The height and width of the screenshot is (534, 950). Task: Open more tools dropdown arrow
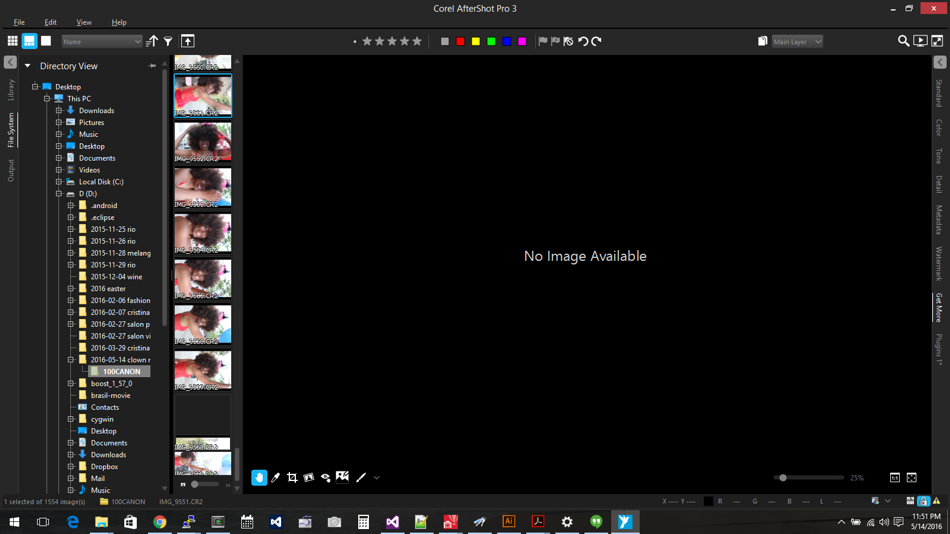tap(377, 478)
